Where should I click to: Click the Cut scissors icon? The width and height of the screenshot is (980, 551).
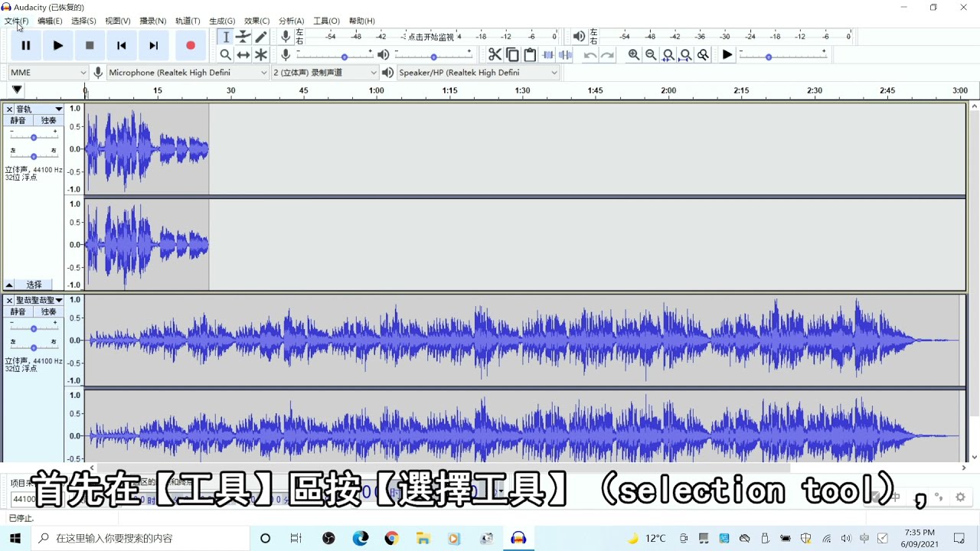495,54
